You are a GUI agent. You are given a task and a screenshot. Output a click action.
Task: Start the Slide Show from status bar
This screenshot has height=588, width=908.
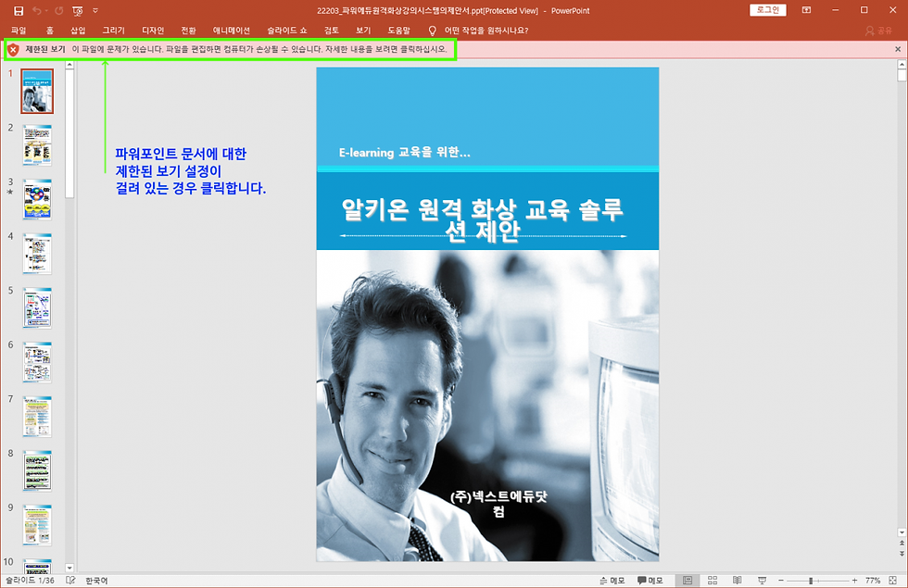click(762, 580)
